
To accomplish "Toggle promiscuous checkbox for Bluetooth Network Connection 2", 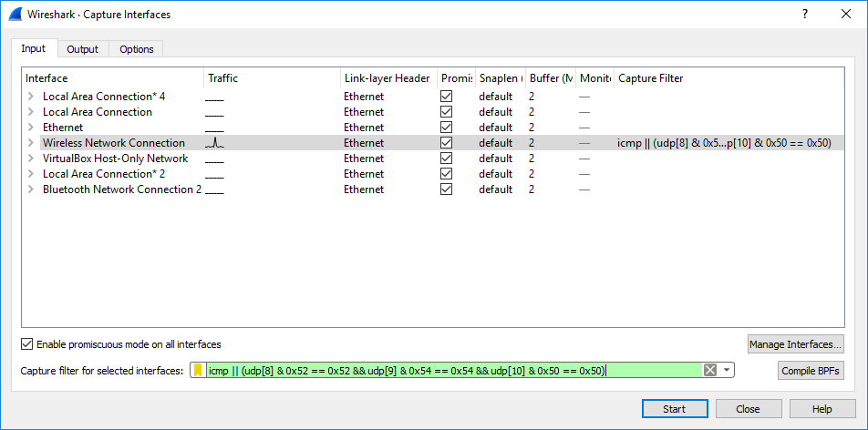I will pyautogui.click(x=446, y=189).
